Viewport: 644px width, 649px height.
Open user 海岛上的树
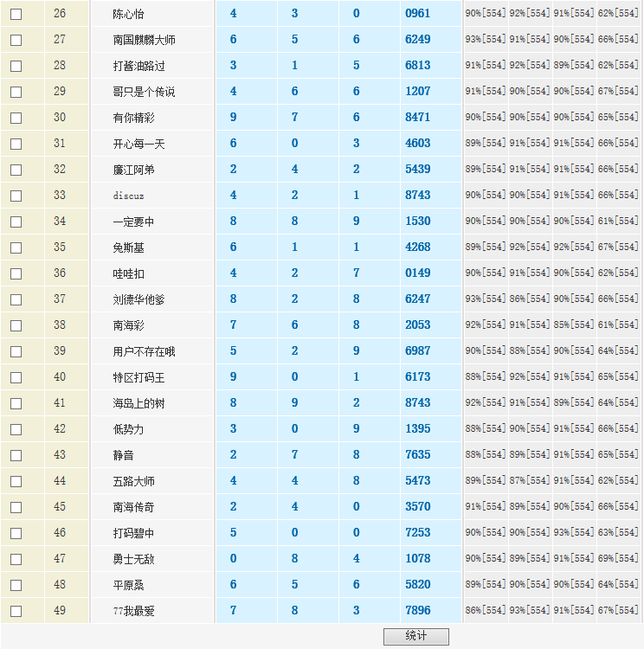pos(138,403)
